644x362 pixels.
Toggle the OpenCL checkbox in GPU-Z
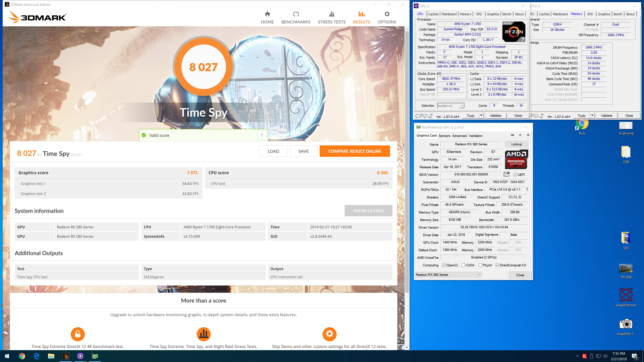444,265
